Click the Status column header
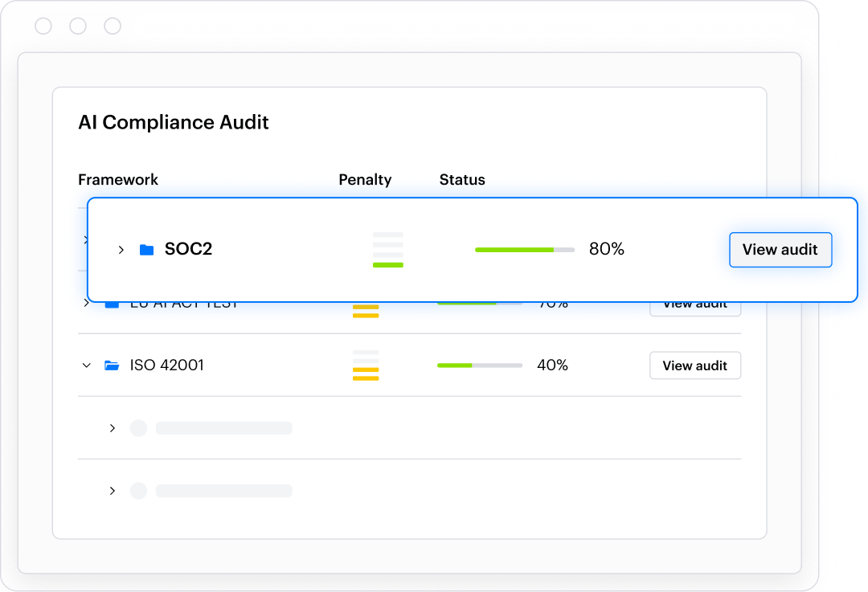 coord(462,179)
